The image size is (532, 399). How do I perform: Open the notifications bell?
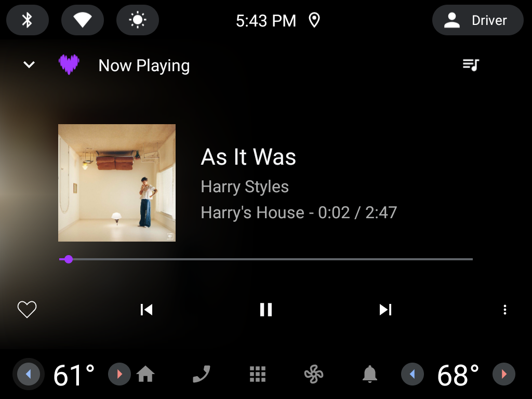point(370,374)
